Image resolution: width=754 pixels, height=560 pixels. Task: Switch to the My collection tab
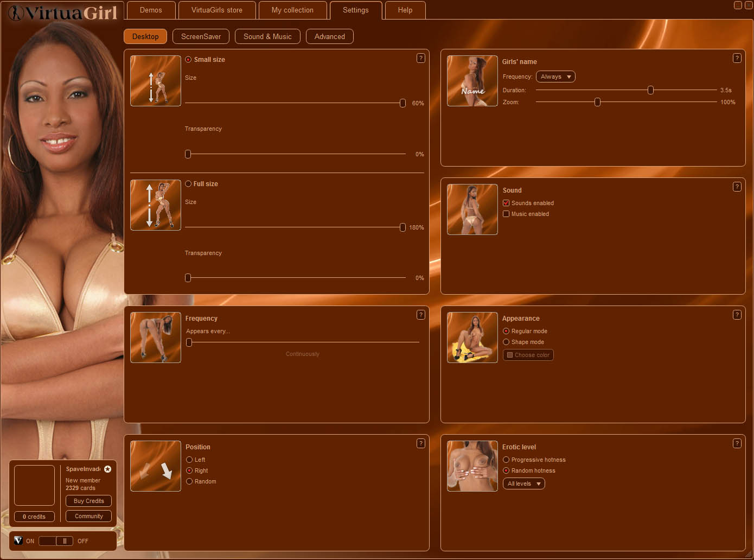[x=292, y=10]
